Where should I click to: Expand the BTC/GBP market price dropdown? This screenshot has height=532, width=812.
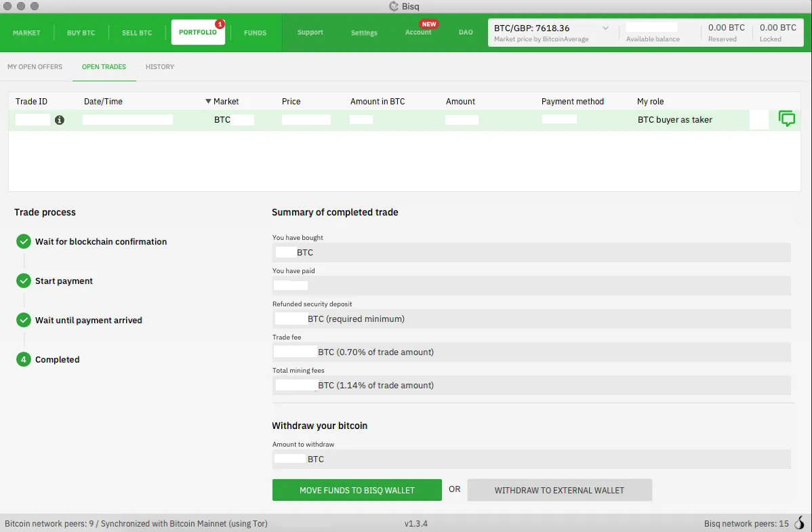(605, 28)
